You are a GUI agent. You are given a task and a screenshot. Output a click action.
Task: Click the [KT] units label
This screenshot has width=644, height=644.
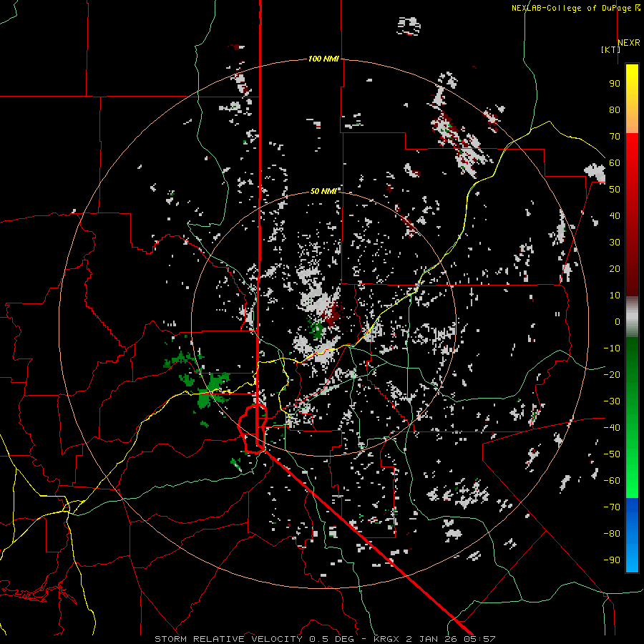(610, 49)
